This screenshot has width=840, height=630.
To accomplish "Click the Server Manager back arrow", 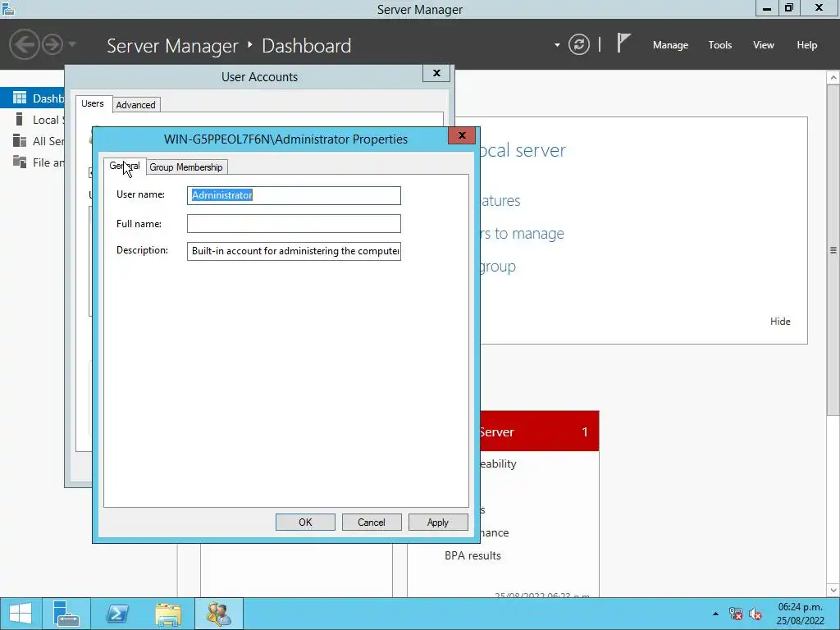I will click(x=24, y=44).
